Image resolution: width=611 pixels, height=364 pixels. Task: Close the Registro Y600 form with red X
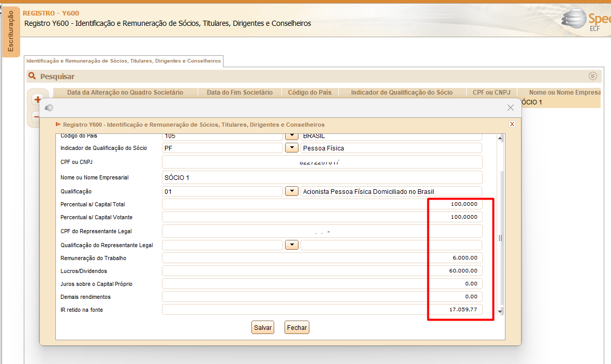point(512,124)
